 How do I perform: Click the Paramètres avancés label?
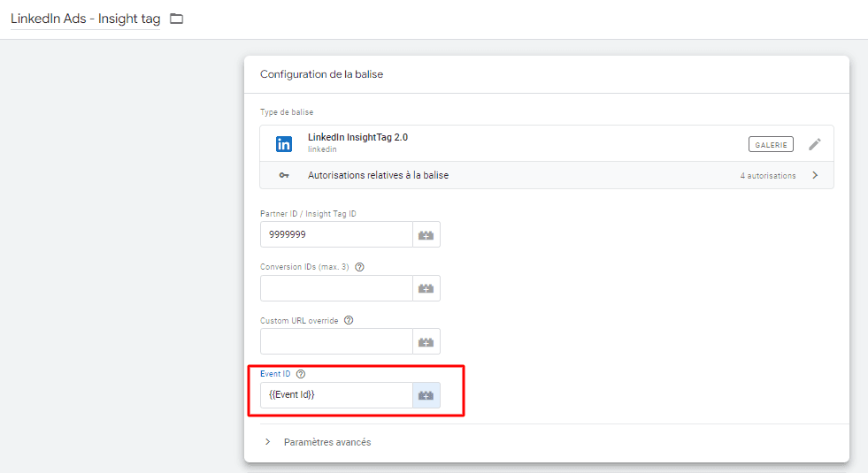coord(327,442)
